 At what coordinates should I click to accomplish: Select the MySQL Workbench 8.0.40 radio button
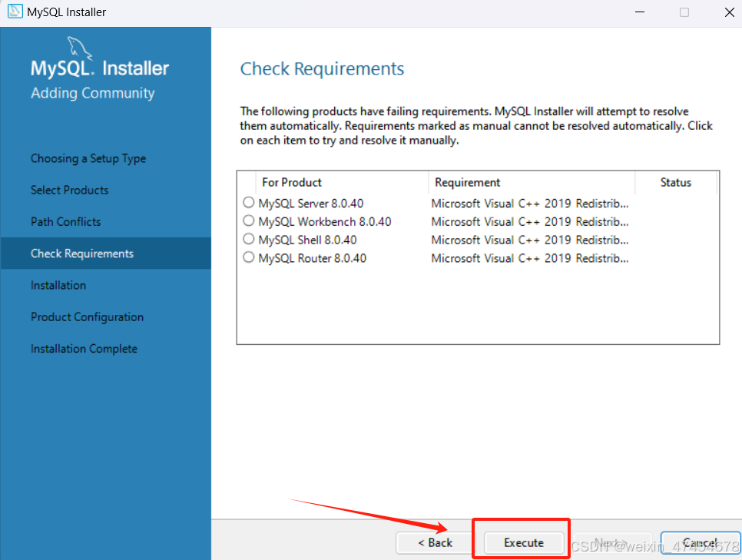tap(248, 220)
